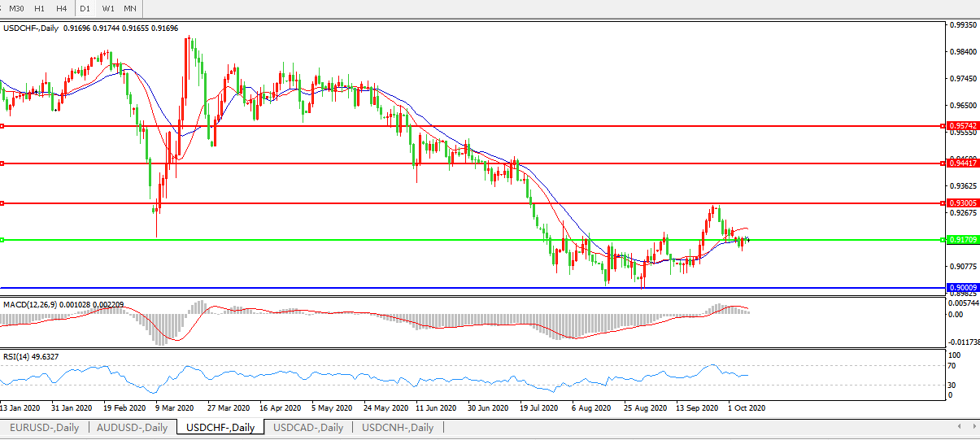Open the EURUSD-,Daily chart tab
Image resolution: width=980 pixels, height=440 pixels.
coord(45,428)
